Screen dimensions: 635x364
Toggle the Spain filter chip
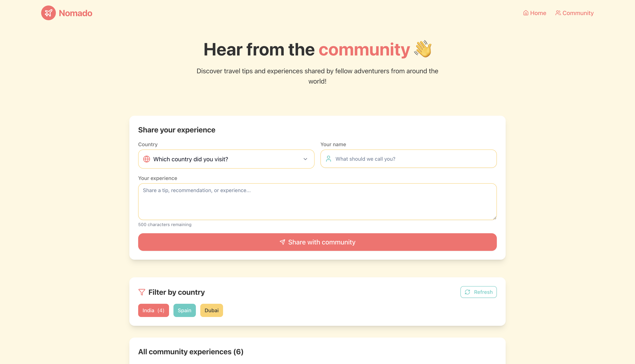tap(184, 310)
